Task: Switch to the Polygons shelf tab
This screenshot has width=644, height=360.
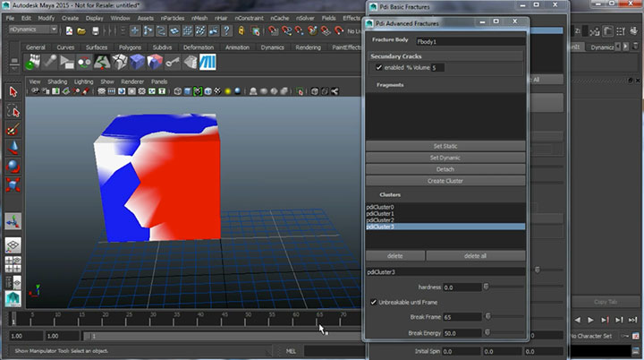Action: coord(130,47)
